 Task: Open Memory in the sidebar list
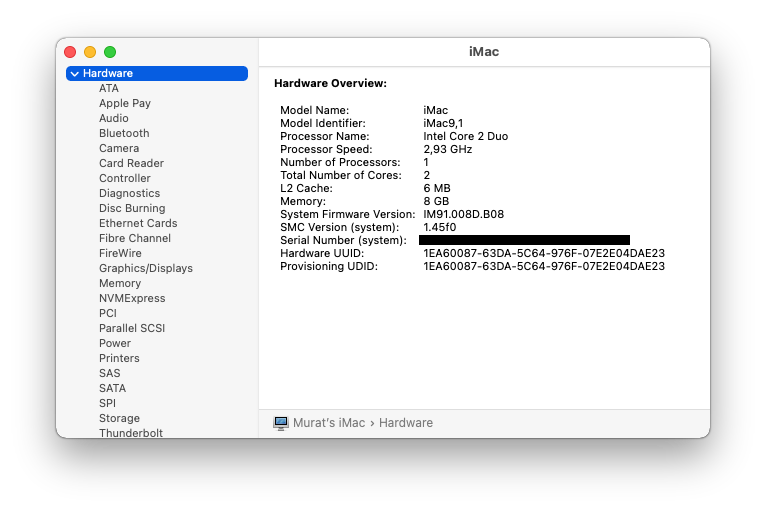120,283
